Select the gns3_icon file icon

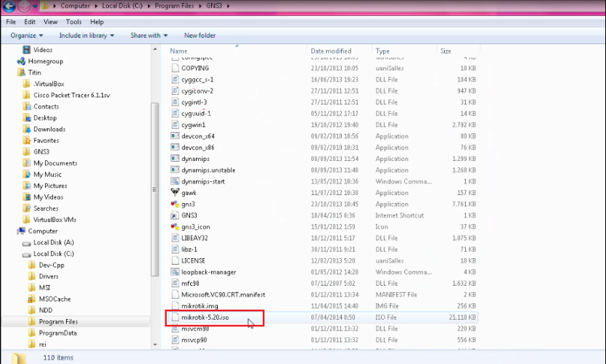pyautogui.click(x=175, y=226)
